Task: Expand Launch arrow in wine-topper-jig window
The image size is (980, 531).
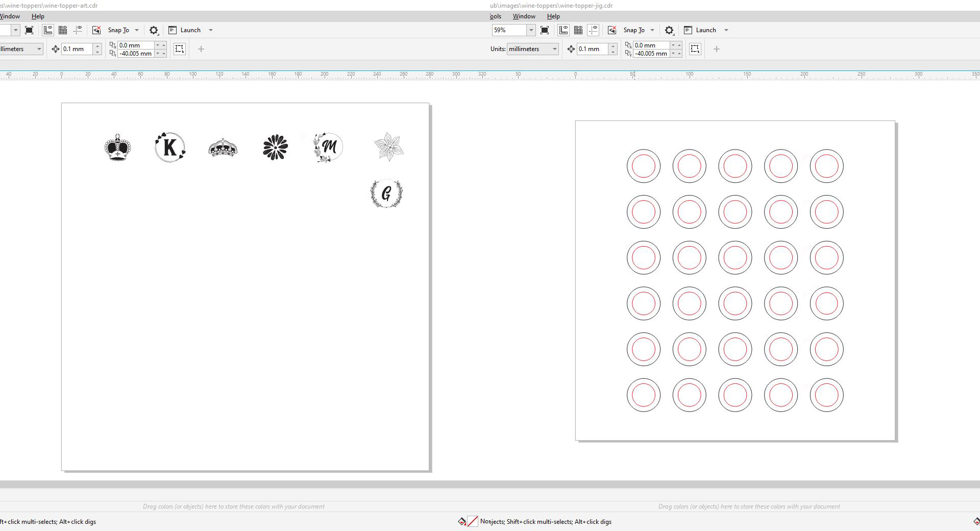Action: 726,30
